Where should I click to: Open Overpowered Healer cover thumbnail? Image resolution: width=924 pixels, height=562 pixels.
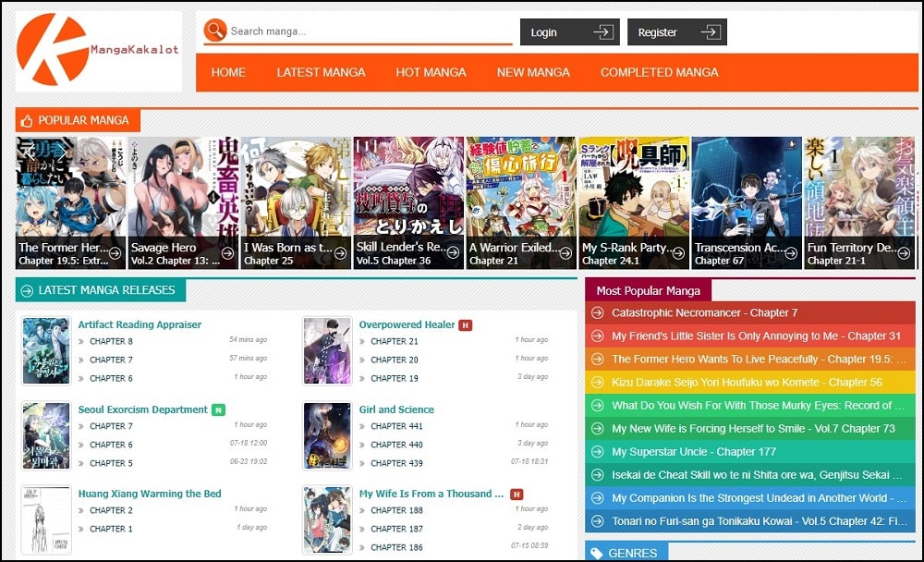[327, 351]
